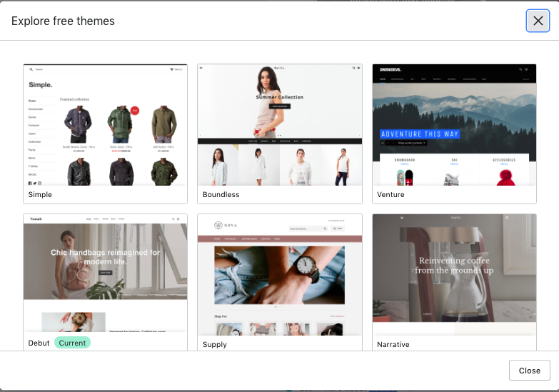Click the green Current badge beside Debut
The width and height of the screenshot is (559, 392).
[x=72, y=343]
